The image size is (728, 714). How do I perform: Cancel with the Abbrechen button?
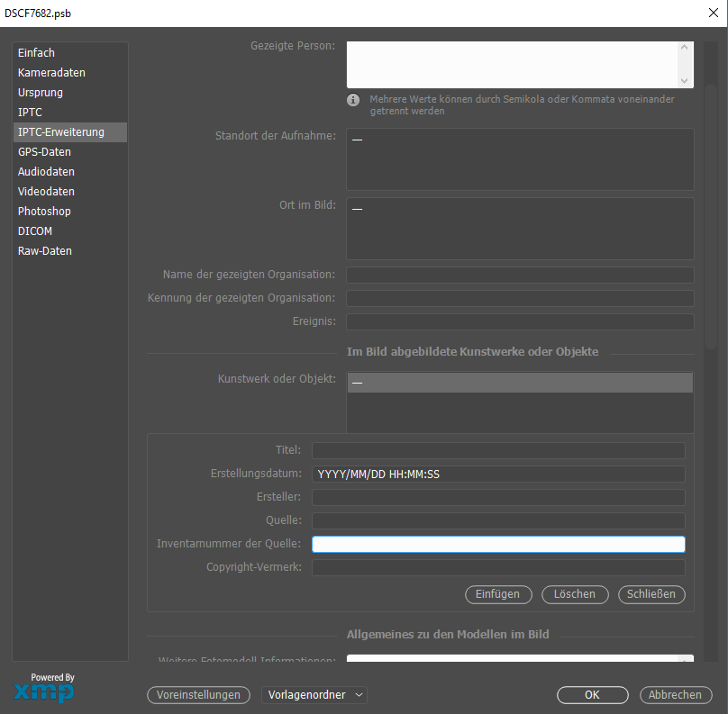point(676,695)
